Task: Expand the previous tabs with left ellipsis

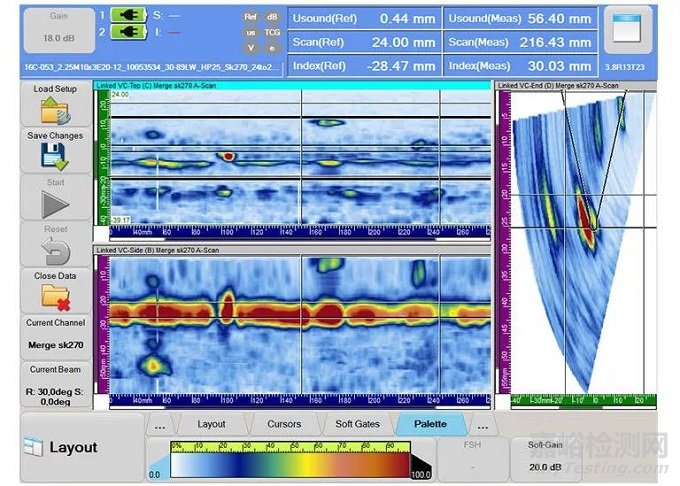Action: (x=160, y=424)
